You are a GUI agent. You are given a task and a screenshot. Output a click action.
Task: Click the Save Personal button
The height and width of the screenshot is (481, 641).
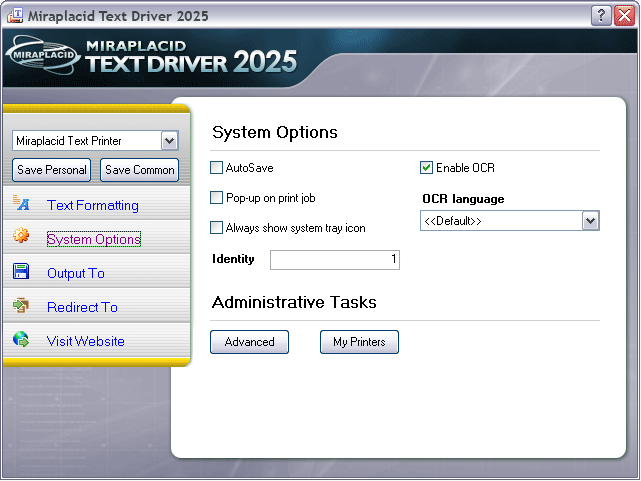(x=52, y=170)
